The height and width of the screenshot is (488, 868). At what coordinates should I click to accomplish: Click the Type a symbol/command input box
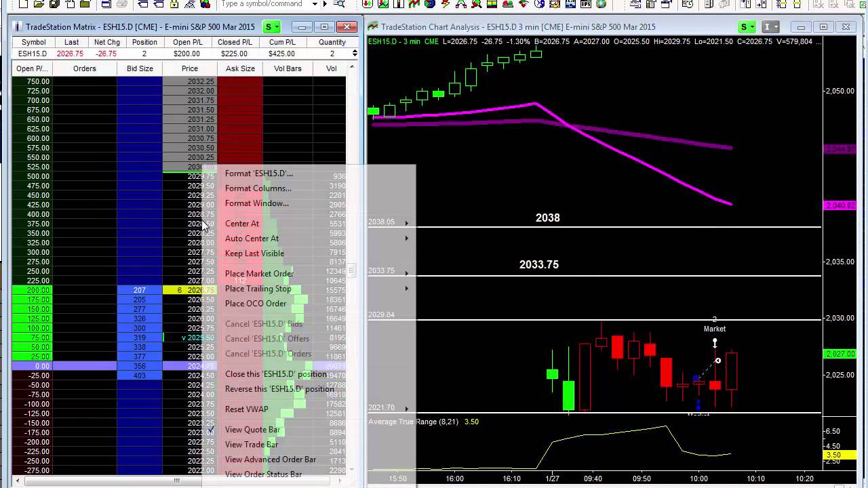click(264, 4)
